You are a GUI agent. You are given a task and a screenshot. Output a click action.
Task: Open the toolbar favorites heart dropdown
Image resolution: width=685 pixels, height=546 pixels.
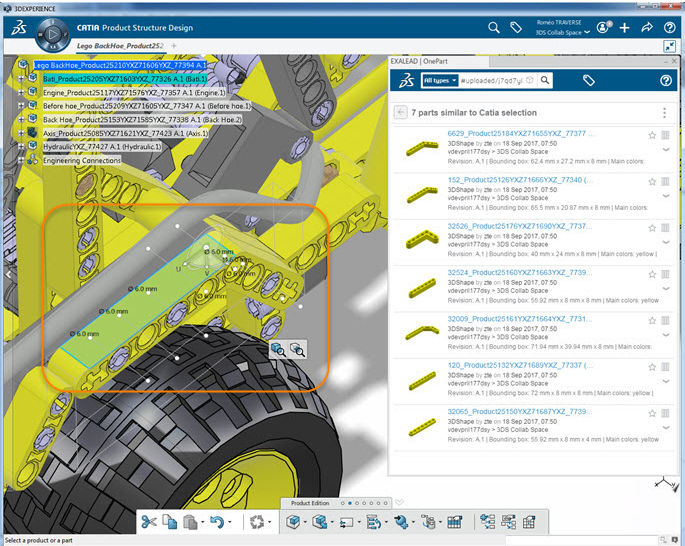point(399,503)
